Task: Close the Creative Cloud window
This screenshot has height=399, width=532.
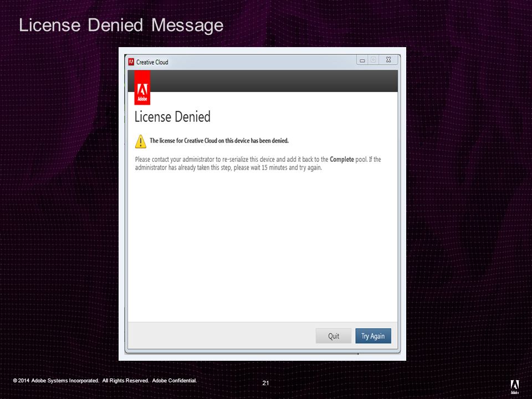Action: coord(388,60)
